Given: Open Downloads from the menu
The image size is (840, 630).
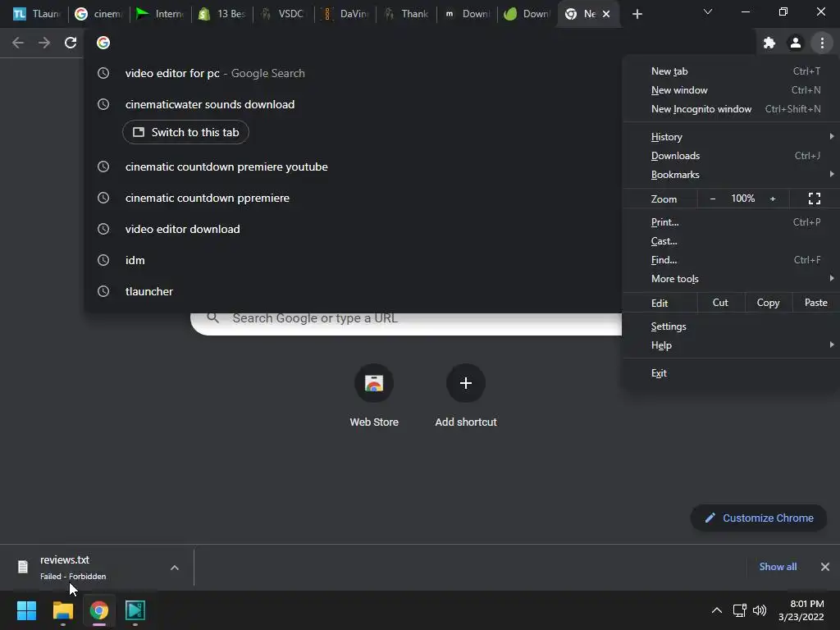Looking at the screenshot, I should (x=731, y=156).
